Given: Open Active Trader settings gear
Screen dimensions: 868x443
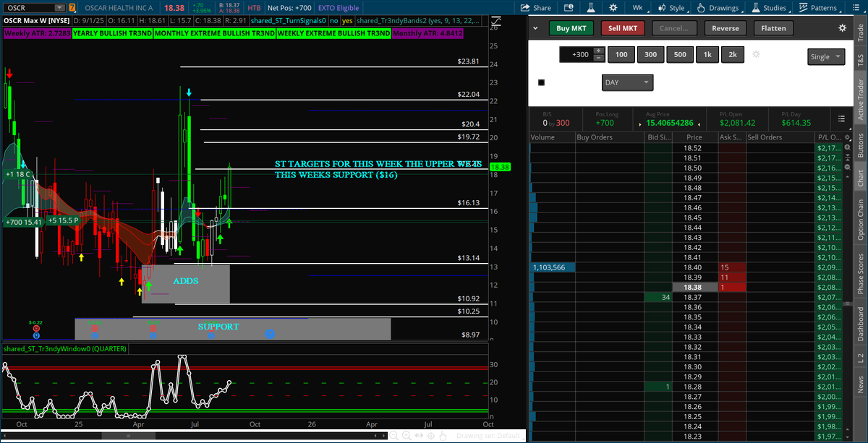Looking at the screenshot, I should (842, 28).
